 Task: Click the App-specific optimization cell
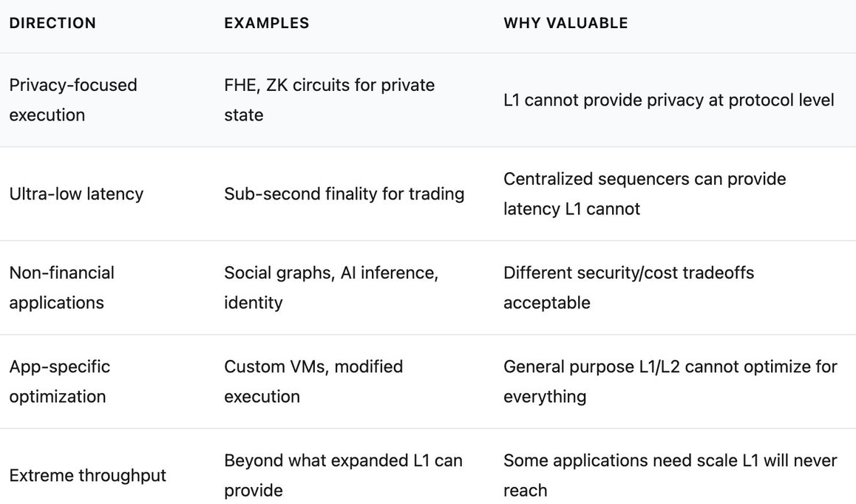(x=59, y=381)
